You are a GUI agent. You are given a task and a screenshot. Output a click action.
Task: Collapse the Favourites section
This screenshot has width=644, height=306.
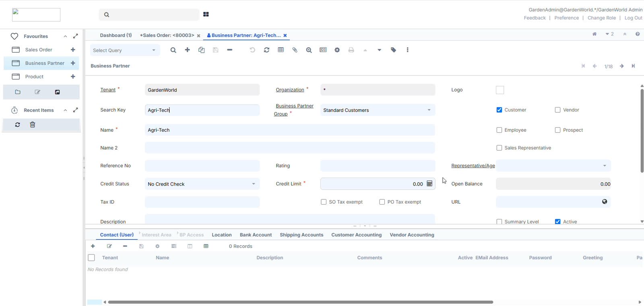point(65,36)
